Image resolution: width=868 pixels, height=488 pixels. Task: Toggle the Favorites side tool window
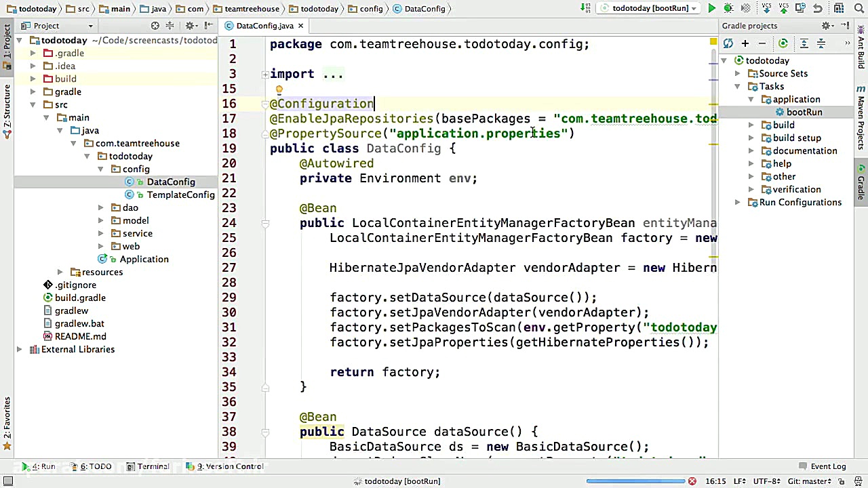click(7, 424)
